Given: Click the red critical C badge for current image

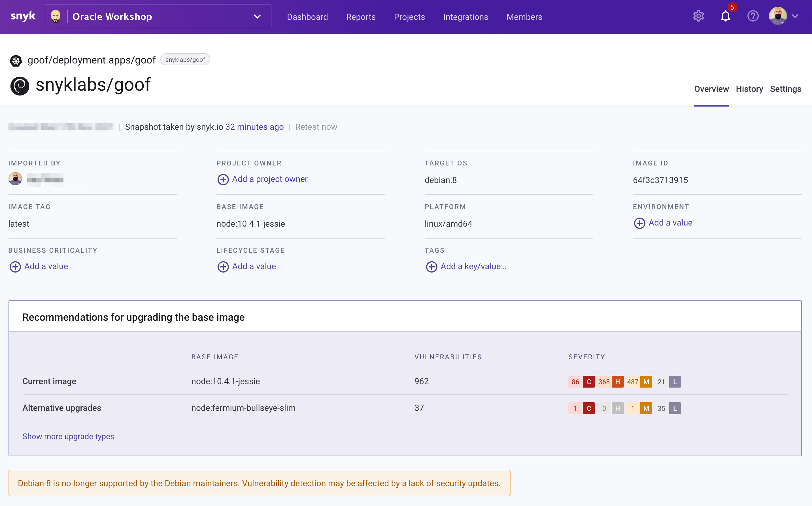Looking at the screenshot, I should (x=588, y=382).
